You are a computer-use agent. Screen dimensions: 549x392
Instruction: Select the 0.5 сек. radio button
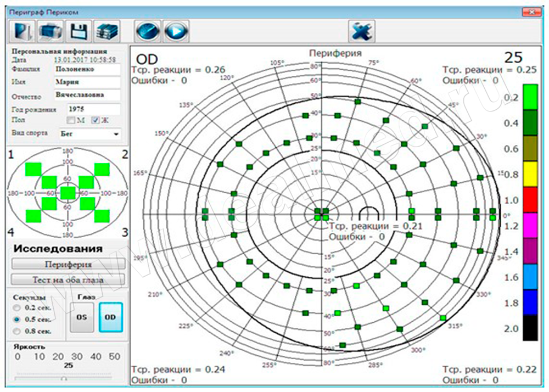point(16,319)
